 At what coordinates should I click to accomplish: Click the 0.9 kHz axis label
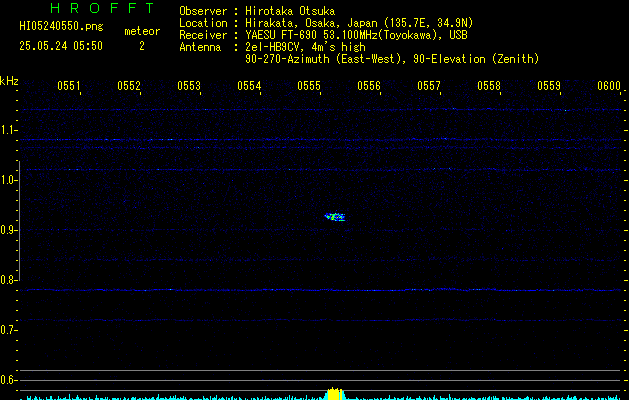click(8, 230)
